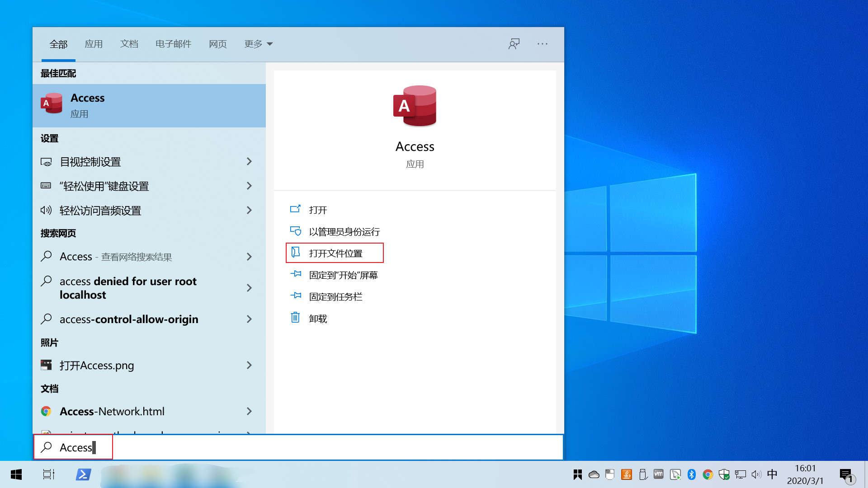Expand arrow for access-control-allow-origin result
Image resolution: width=868 pixels, height=488 pixels.
tap(249, 319)
